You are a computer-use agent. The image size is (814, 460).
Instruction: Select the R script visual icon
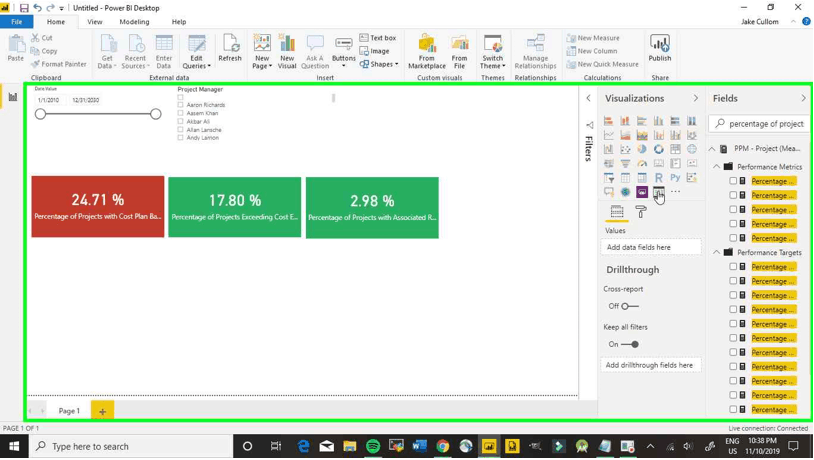pyautogui.click(x=659, y=177)
